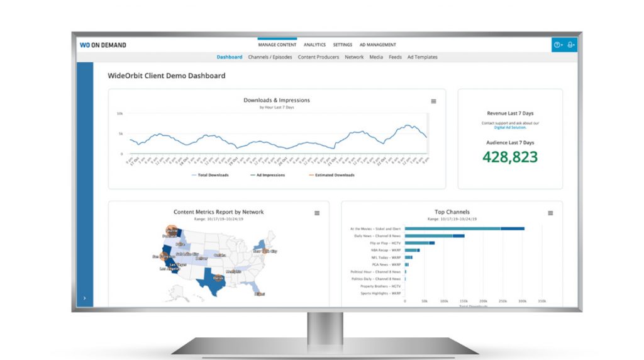Click the Seattle marker on the map

tap(171, 232)
